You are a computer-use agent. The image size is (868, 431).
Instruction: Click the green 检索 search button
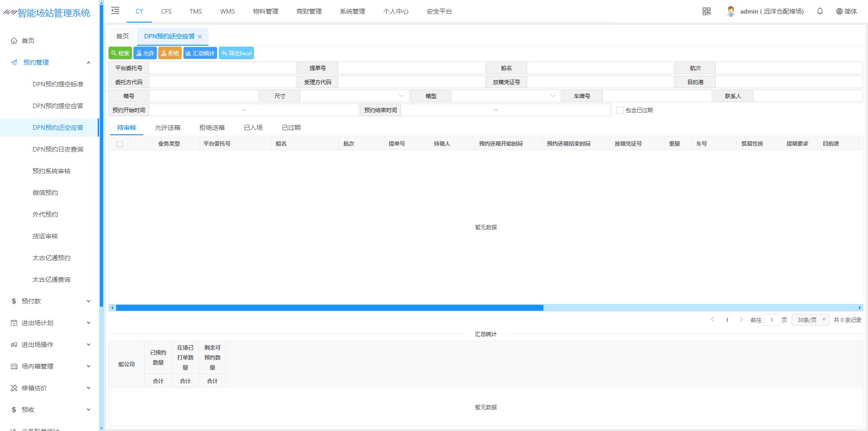(120, 53)
